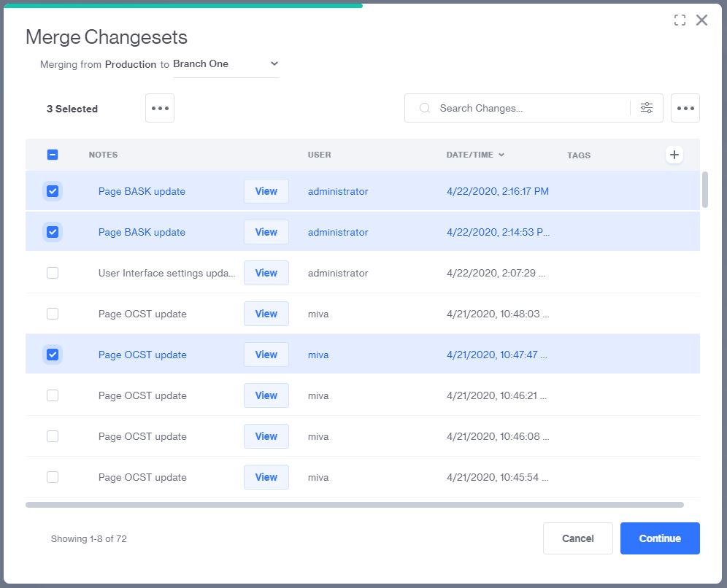This screenshot has height=588, width=727.
Task: Click the 'Showing 1-8 of 72' text
Action: click(88, 538)
